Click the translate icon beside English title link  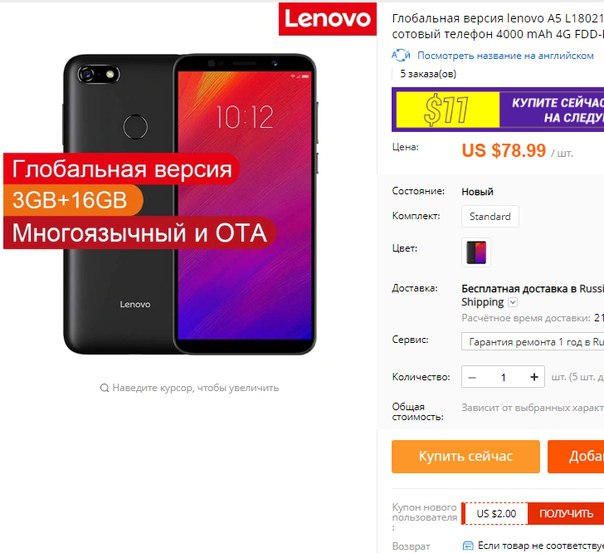click(401, 56)
